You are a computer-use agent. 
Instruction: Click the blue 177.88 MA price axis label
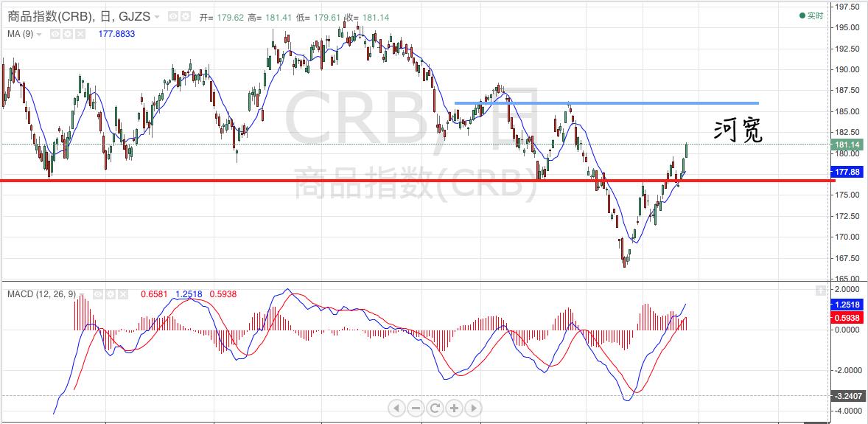(847, 173)
